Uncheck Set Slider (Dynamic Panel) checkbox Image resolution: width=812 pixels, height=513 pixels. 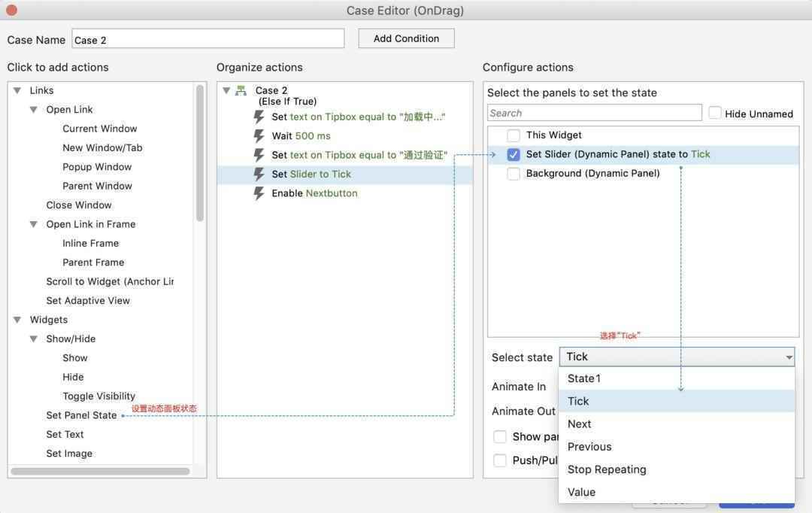tap(514, 154)
